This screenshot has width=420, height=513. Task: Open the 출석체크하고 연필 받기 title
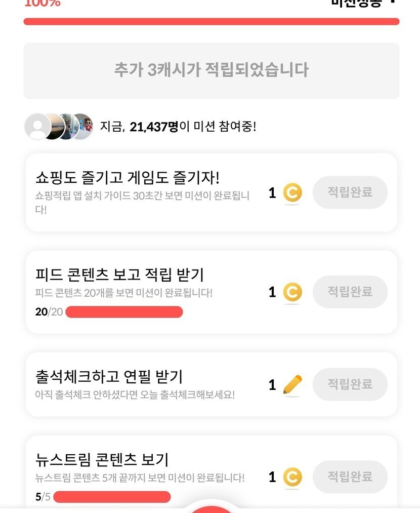(x=109, y=377)
